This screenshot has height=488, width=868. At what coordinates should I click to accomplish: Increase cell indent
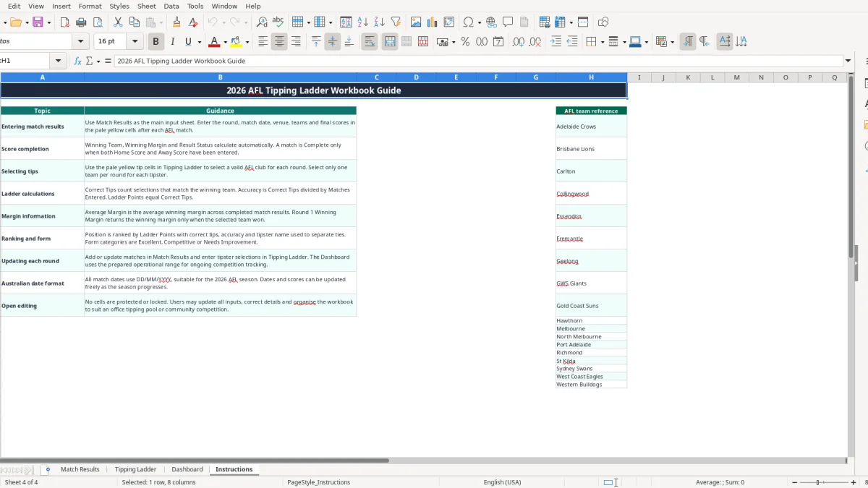click(x=556, y=42)
